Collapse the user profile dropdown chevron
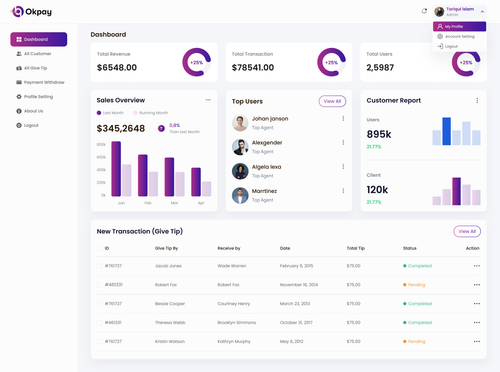The image size is (500, 372). tap(482, 12)
